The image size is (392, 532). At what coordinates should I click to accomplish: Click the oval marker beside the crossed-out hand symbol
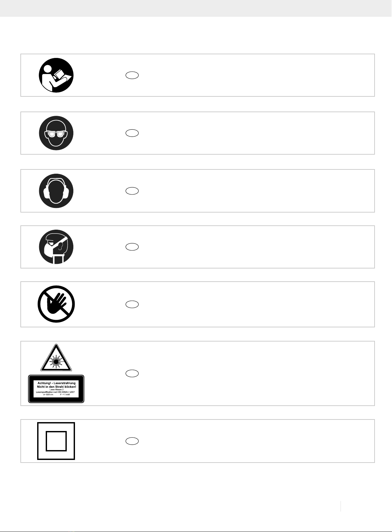(132, 304)
